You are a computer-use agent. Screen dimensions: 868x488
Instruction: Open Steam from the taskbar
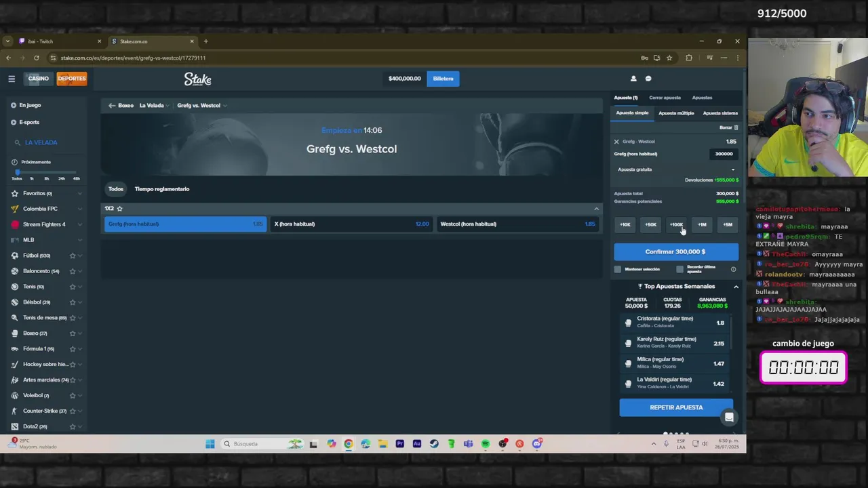(434, 444)
